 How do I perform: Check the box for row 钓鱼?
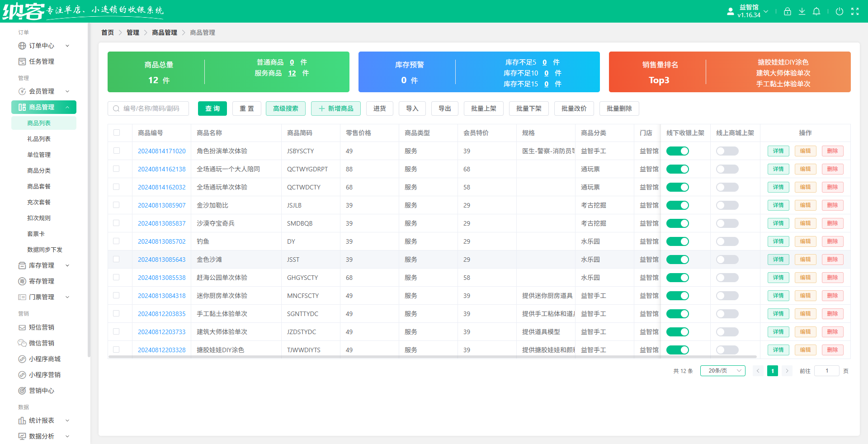[117, 241]
